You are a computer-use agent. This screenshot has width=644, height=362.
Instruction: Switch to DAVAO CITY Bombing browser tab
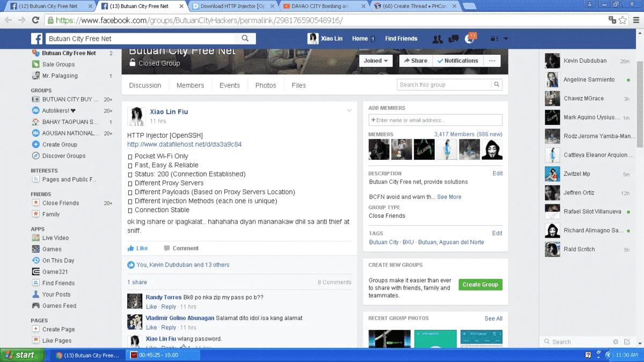(324, 6)
